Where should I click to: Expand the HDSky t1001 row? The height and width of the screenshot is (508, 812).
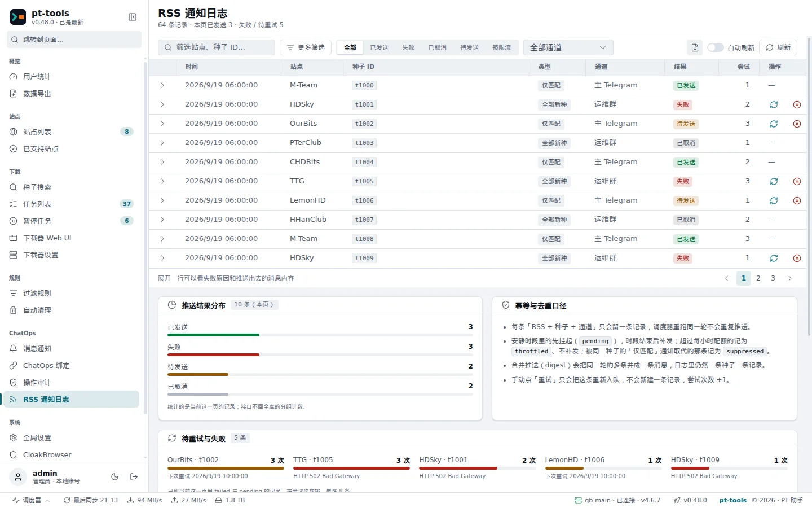tap(162, 104)
